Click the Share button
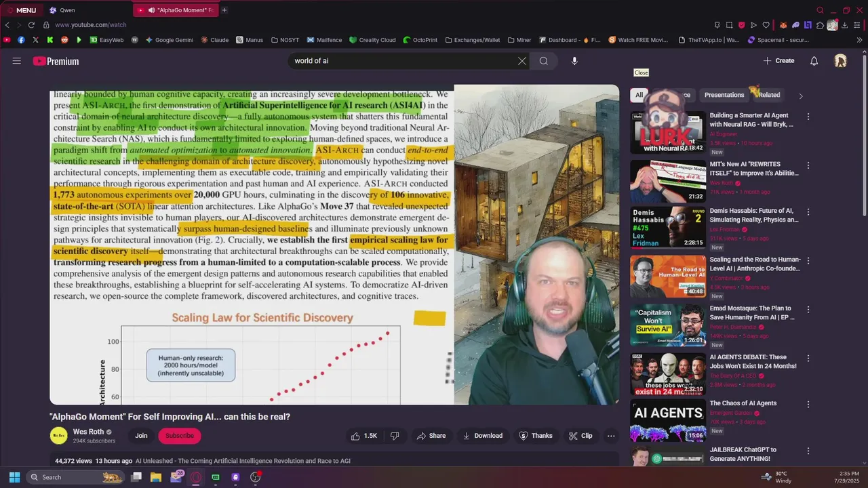The image size is (868, 488). point(431,436)
